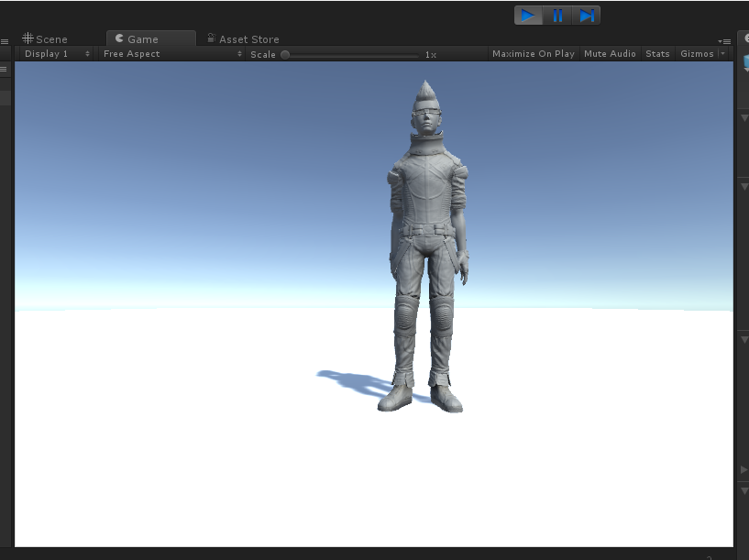This screenshot has width=749, height=560.
Task: Select the Game tab
Action: coord(151,38)
